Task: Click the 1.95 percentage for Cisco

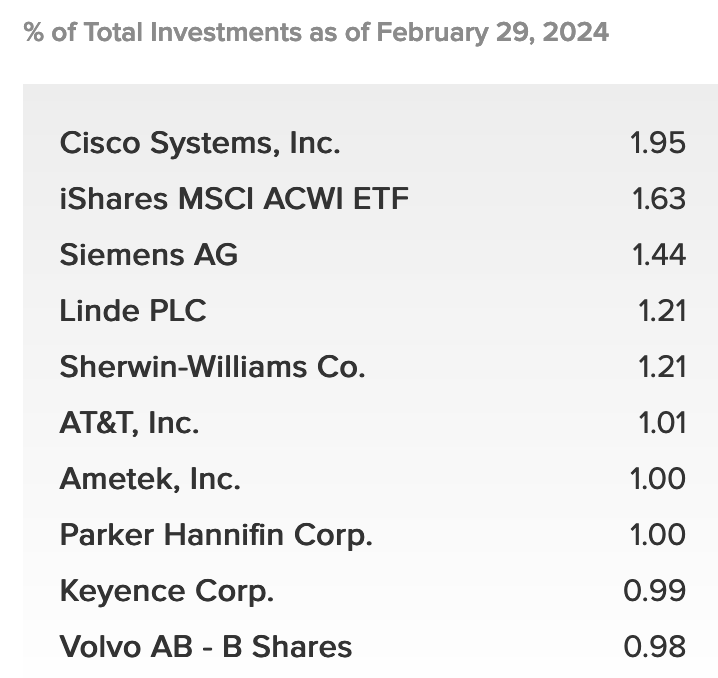Action: [658, 143]
